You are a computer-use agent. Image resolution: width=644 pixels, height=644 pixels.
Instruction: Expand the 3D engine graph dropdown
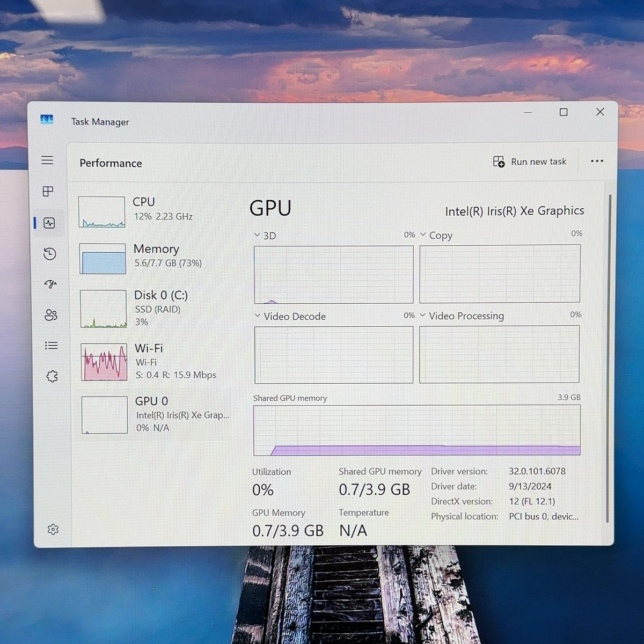pyautogui.click(x=257, y=235)
